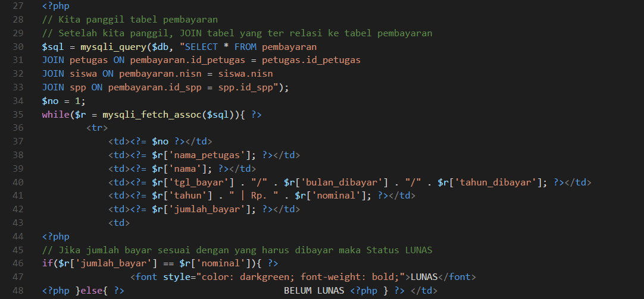This screenshot has height=299, width=644.
Task: Click 'SELECT * FROM pembayaran' in the query
Action: pyautogui.click(x=251, y=47)
